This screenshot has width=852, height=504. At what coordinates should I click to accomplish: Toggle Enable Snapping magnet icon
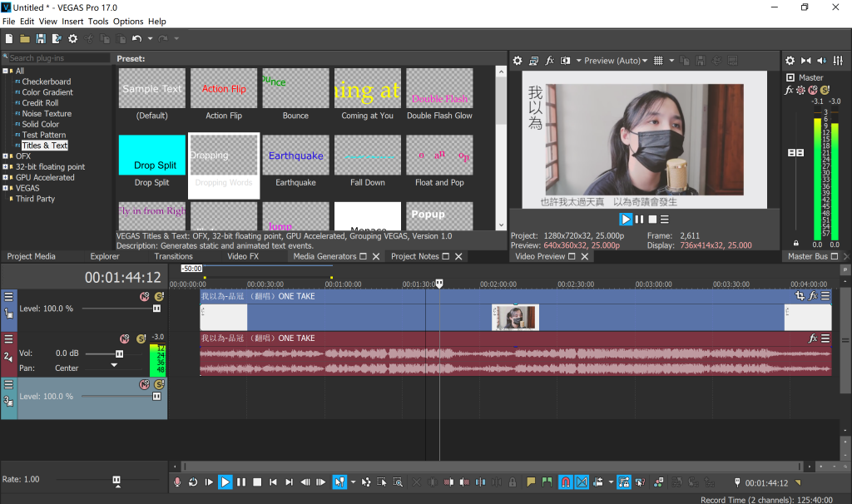click(566, 482)
